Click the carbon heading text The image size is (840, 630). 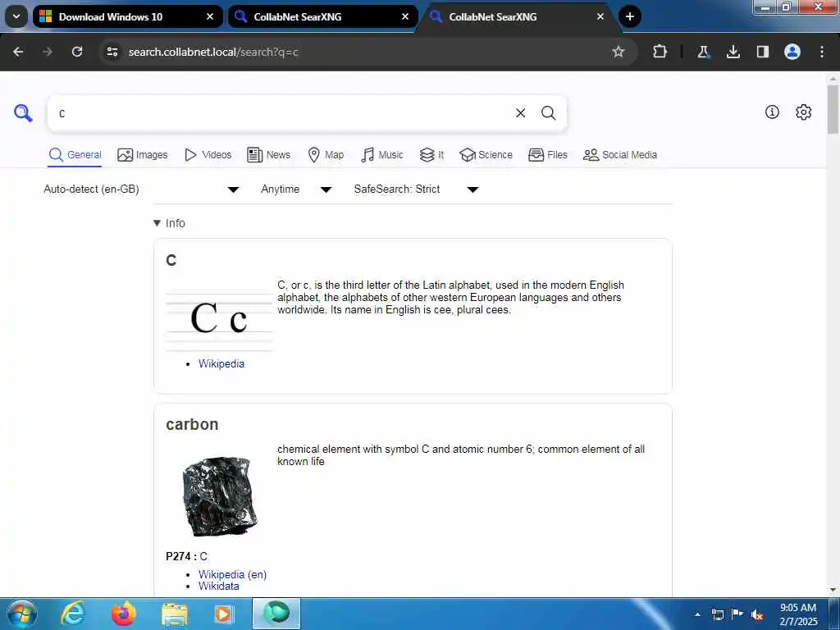pos(192,424)
